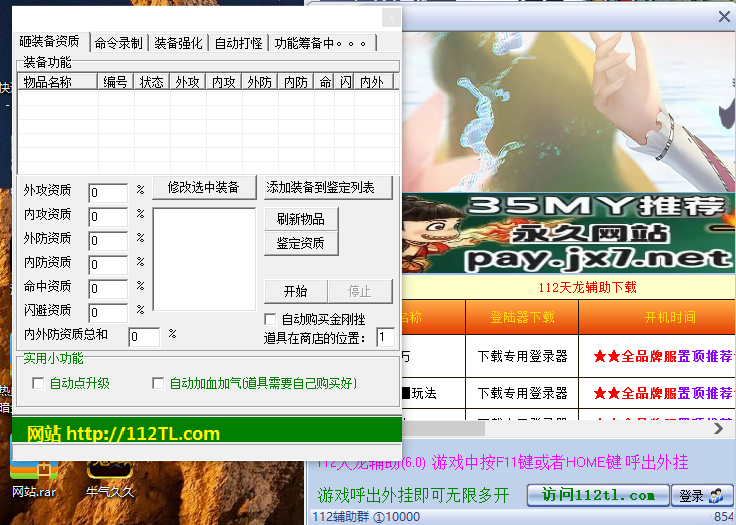Sort by the 物品名称 column header

coord(56,82)
